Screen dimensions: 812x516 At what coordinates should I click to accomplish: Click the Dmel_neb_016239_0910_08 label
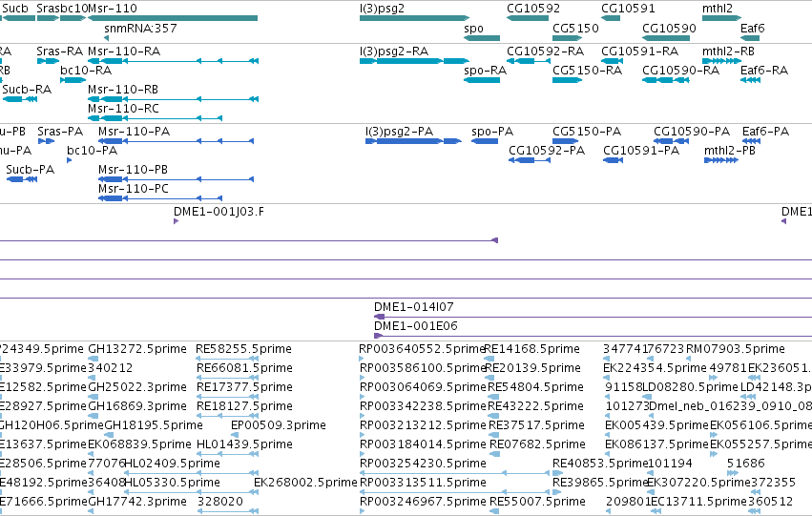(x=730, y=406)
